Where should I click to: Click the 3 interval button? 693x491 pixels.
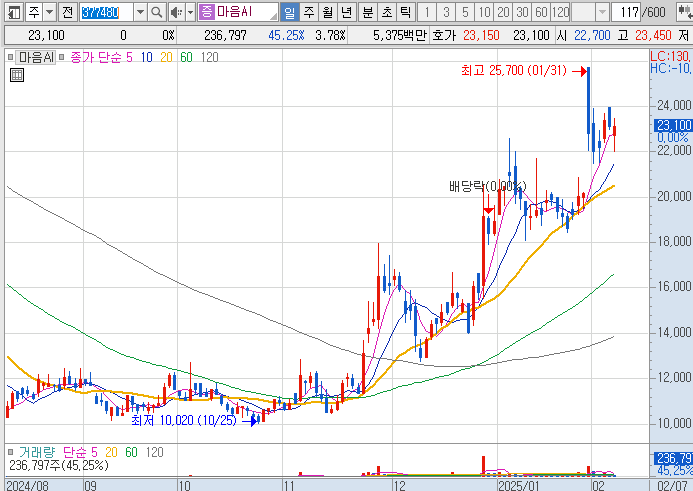coord(446,12)
